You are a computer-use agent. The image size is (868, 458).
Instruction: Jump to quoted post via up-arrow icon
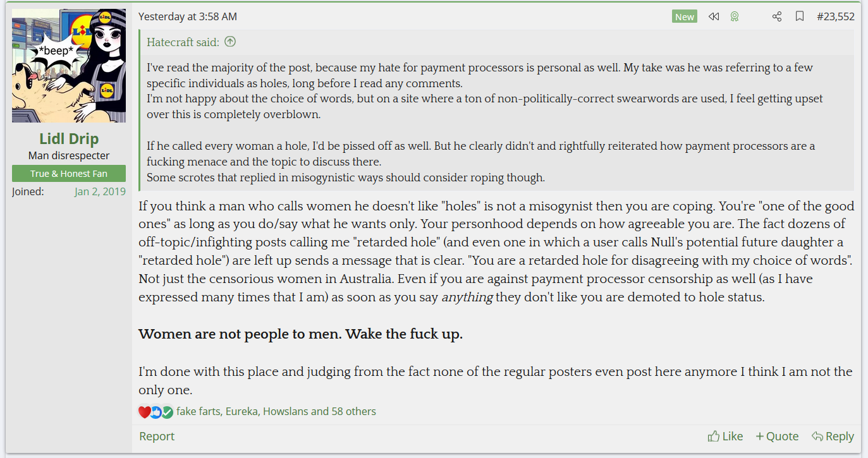coord(230,42)
